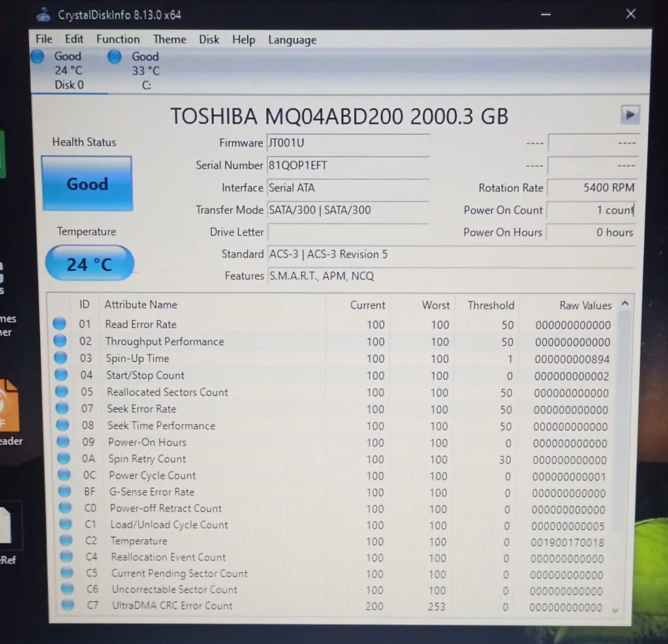The width and height of the screenshot is (668, 644).
Task: Select raw value 000000000894
Action: 572,359
